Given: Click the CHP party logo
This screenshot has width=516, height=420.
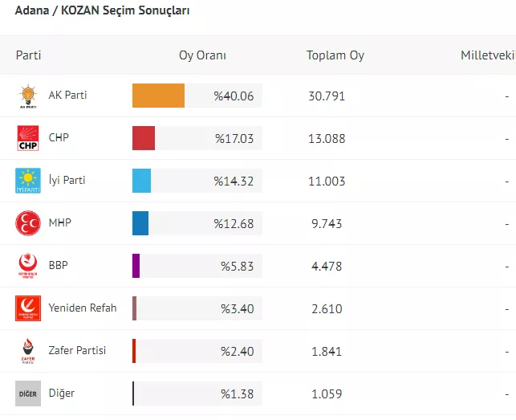Looking at the screenshot, I should (28, 138).
